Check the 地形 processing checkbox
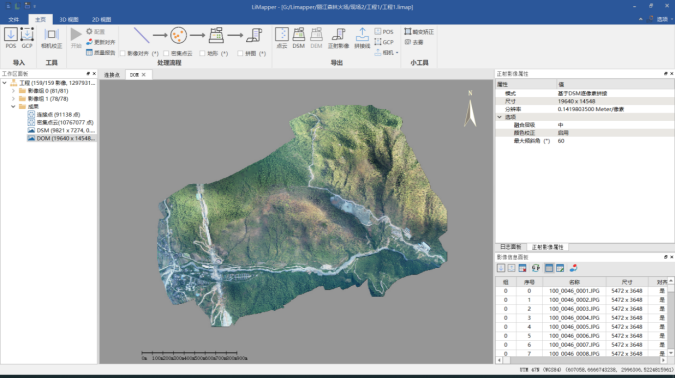 pyautogui.click(x=202, y=53)
